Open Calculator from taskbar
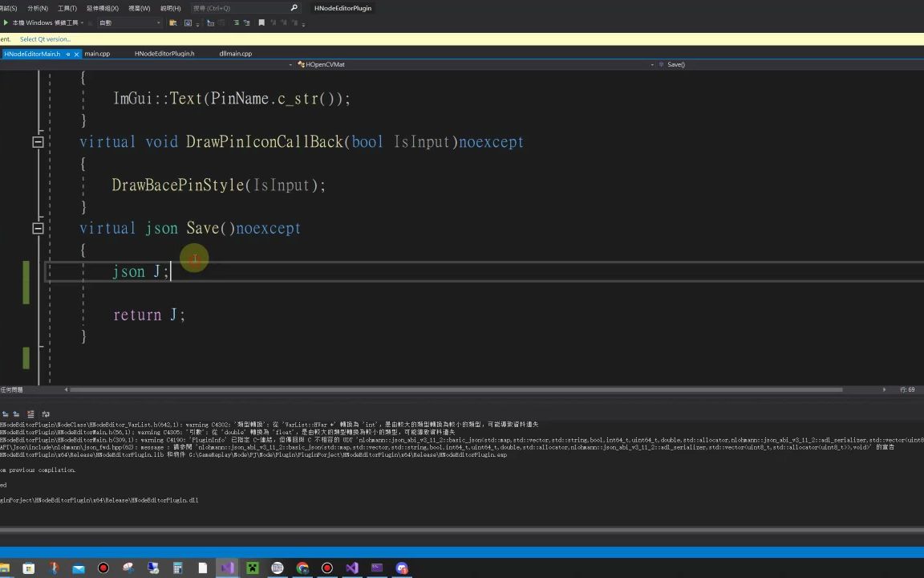This screenshot has width=924, height=578. pyautogui.click(x=177, y=568)
